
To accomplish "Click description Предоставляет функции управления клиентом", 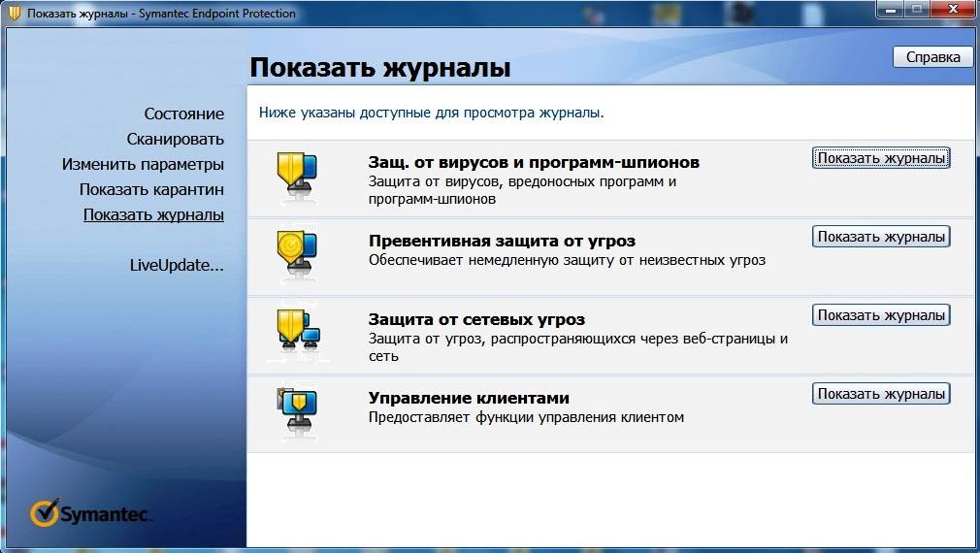I will (526, 417).
